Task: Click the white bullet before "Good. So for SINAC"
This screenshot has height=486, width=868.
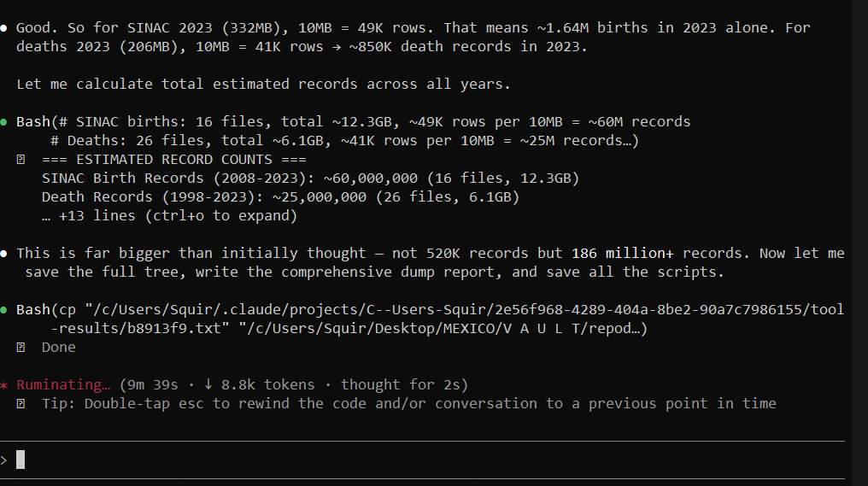Action: click(3, 27)
